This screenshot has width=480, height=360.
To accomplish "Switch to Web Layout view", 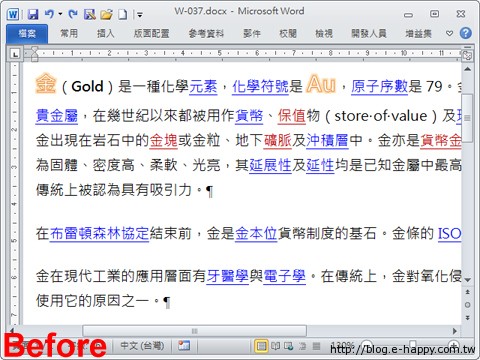I will coord(289,346).
